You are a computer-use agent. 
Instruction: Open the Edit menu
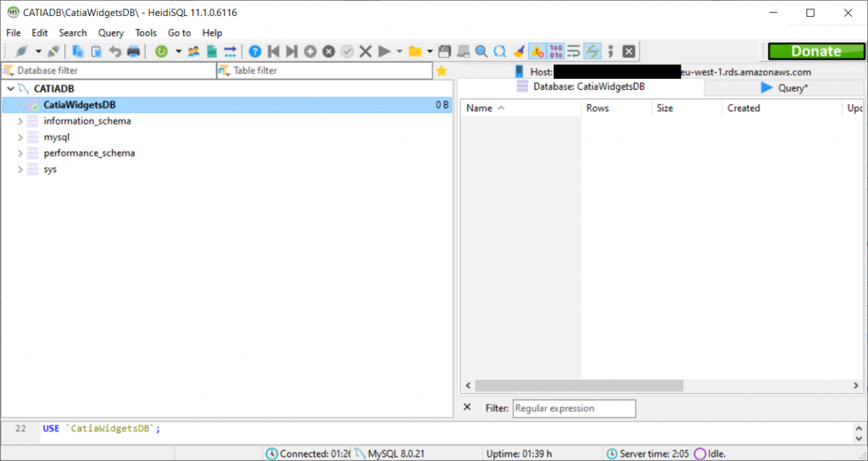pos(40,33)
